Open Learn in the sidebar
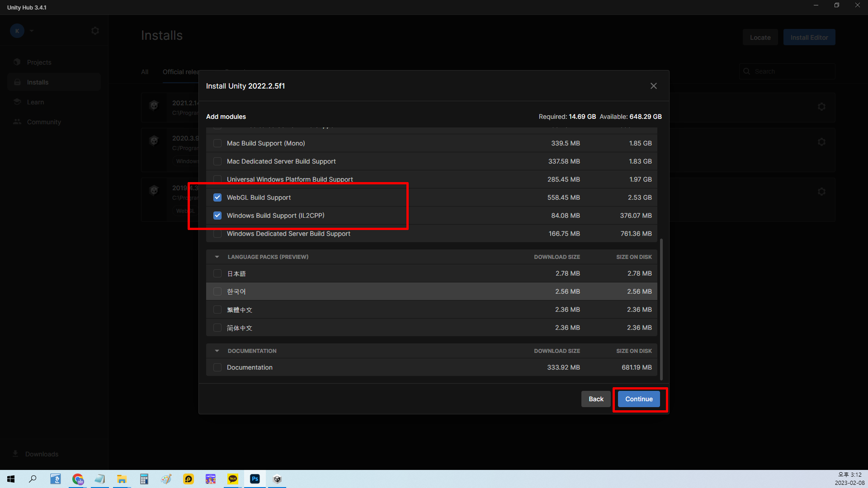Screen dimensions: 868x488 pos(54,102)
